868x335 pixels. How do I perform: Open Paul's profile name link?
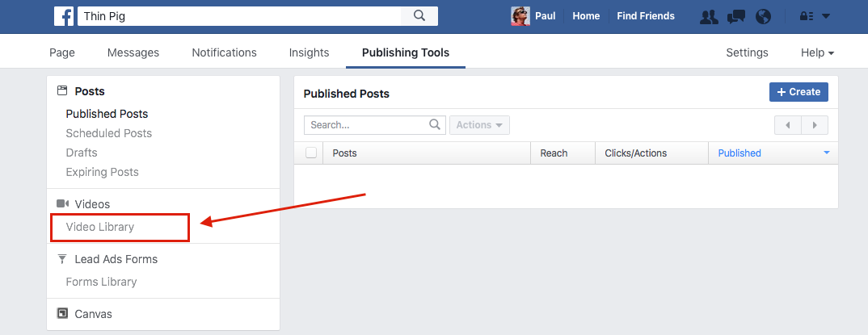click(x=546, y=16)
